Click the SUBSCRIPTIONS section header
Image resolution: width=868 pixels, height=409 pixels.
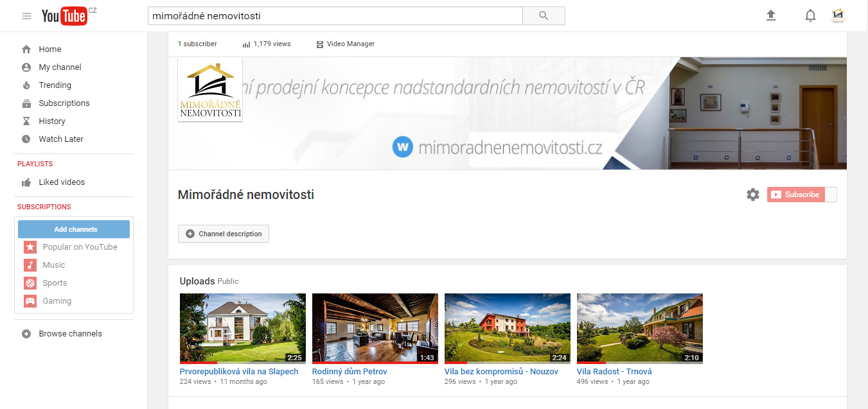44,207
